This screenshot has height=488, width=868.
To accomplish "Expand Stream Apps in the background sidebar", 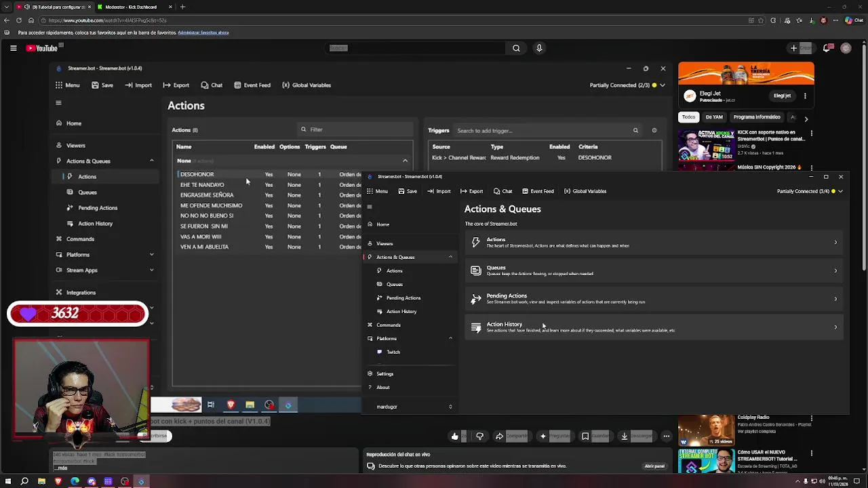I will (x=151, y=270).
